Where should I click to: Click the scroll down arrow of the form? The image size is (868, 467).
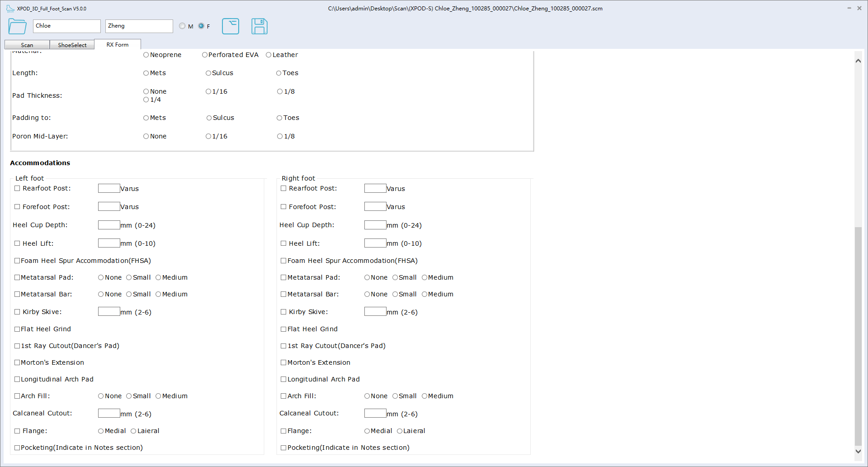pos(858,451)
